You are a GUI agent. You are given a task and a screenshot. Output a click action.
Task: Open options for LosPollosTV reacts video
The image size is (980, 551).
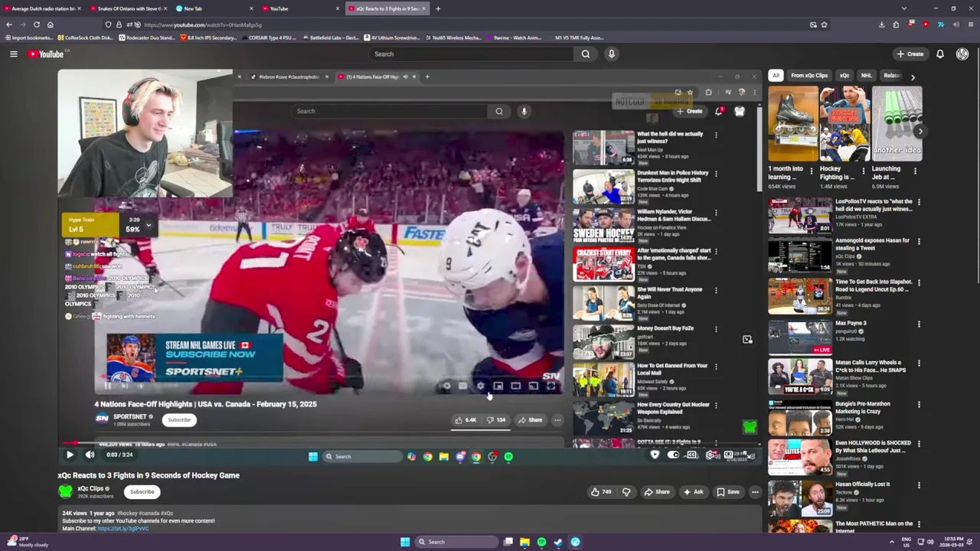pyautogui.click(x=919, y=202)
